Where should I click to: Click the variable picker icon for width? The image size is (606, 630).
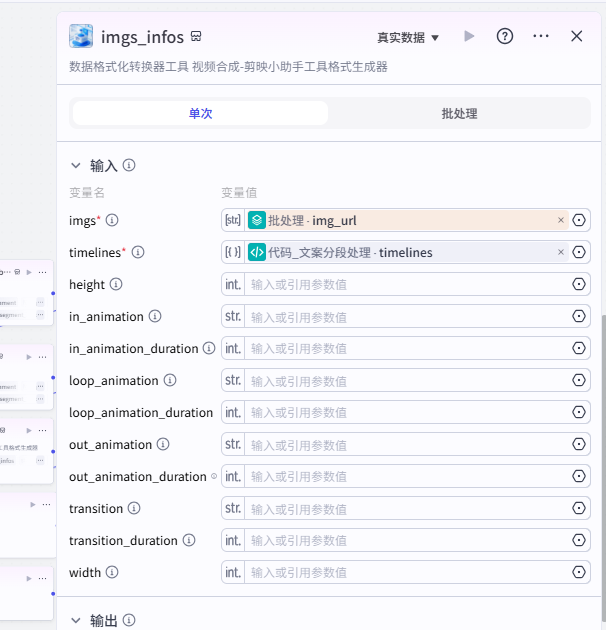click(579, 573)
